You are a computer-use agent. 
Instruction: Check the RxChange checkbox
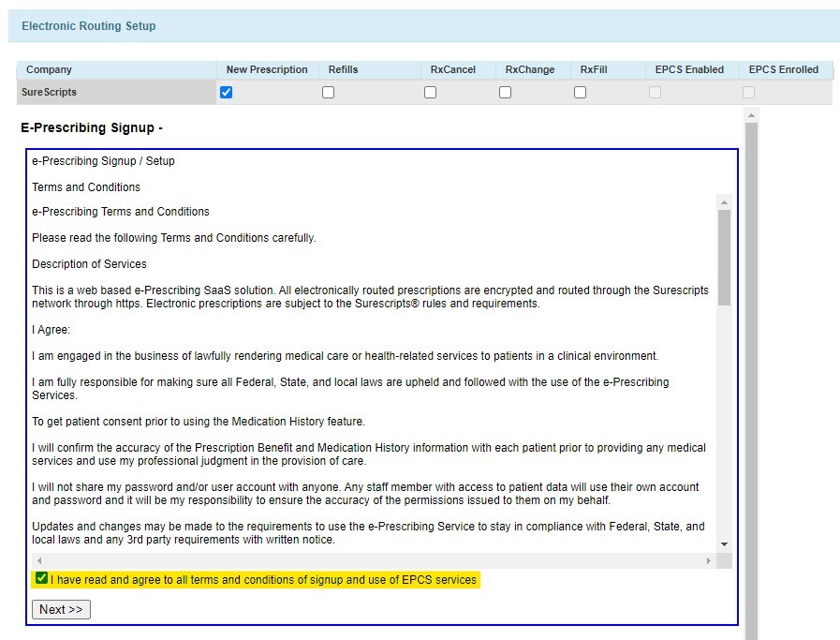505,91
